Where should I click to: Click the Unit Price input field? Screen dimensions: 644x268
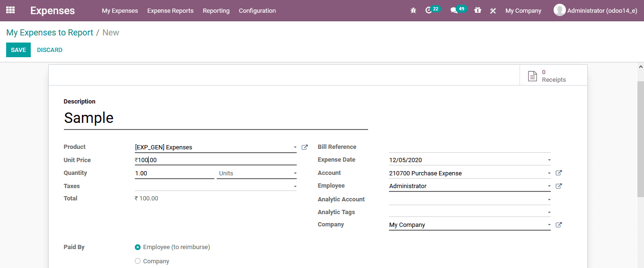click(216, 160)
